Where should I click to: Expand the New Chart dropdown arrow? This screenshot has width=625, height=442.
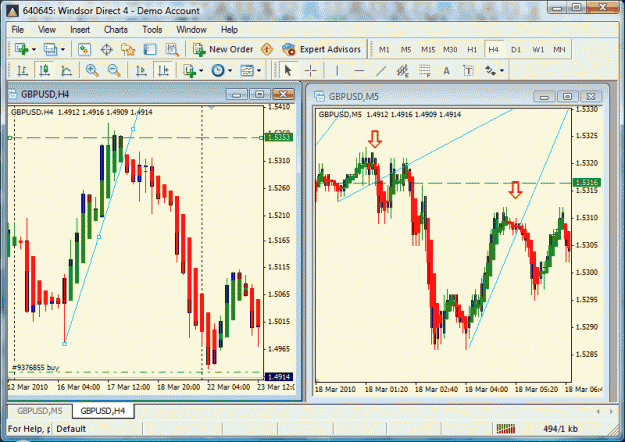pos(34,49)
